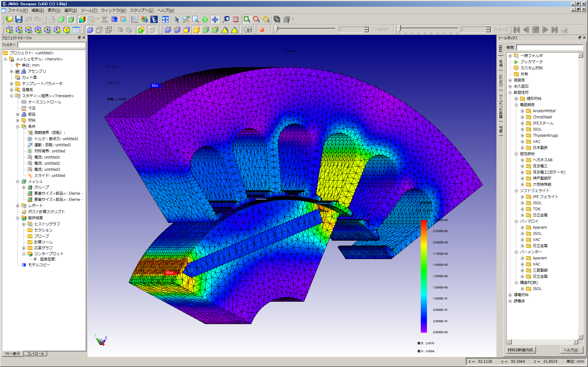Select the rotate view green arrow icon

(x=205, y=19)
